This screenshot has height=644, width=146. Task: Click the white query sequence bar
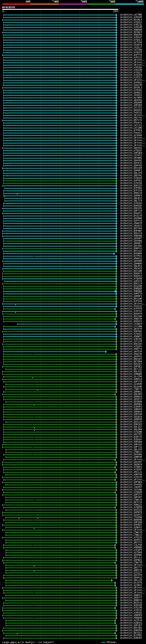click(60, 10)
